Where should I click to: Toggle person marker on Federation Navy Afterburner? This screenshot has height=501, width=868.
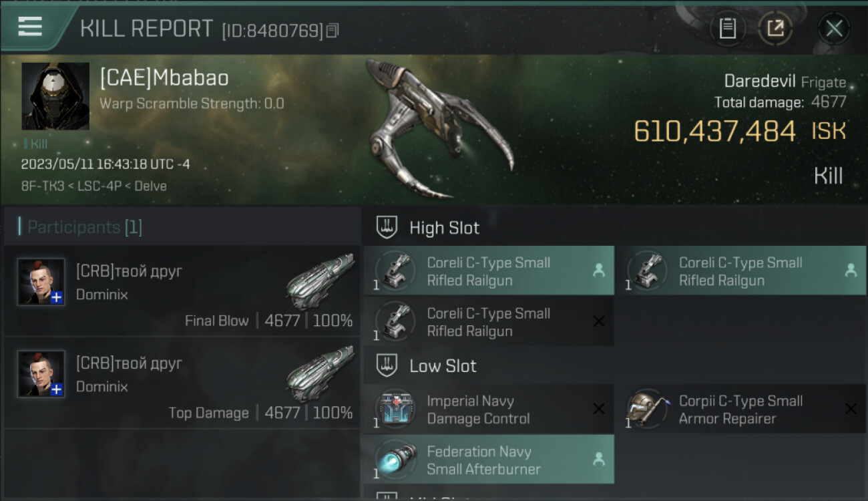(599, 459)
